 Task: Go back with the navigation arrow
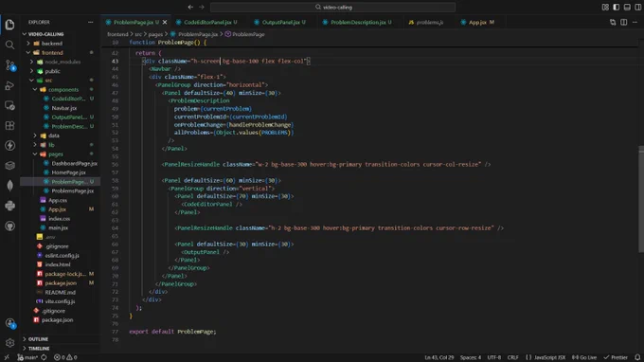pyautogui.click(x=190, y=7)
